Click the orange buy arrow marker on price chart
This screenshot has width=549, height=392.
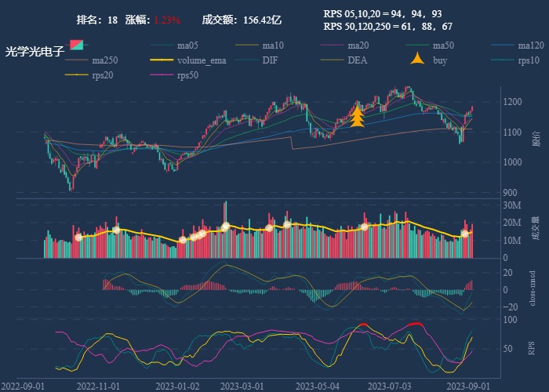pyautogui.click(x=357, y=117)
